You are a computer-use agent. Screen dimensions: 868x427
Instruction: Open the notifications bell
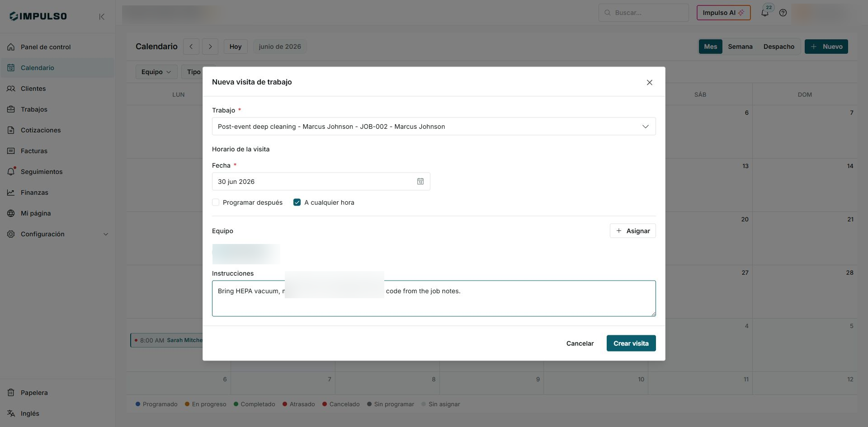[x=765, y=13]
